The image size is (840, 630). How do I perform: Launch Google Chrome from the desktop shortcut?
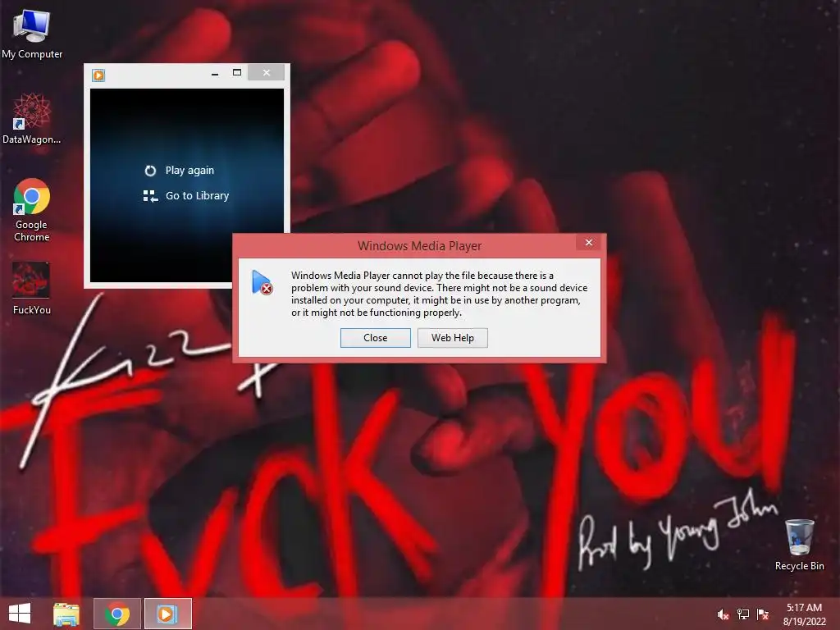point(32,210)
